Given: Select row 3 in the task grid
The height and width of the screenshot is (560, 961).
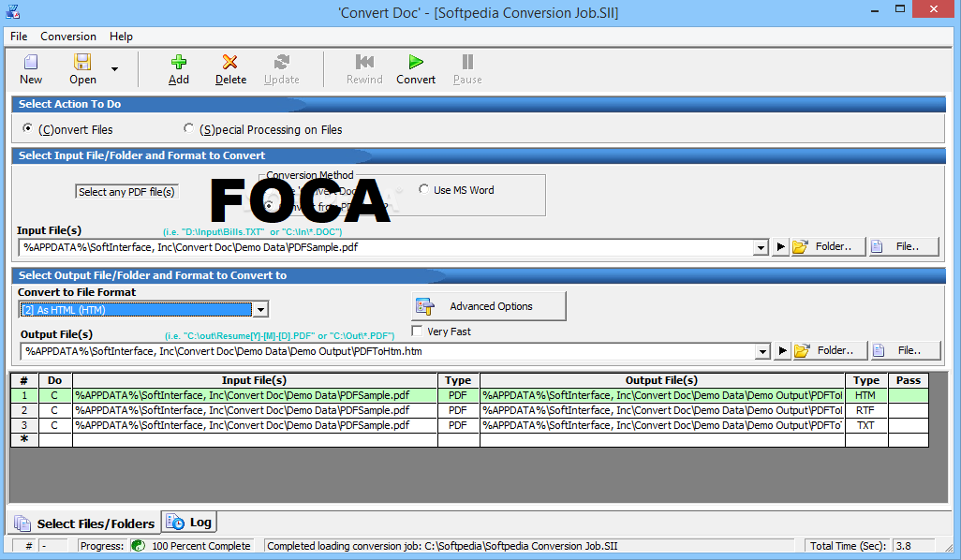Looking at the screenshot, I should click(x=24, y=425).
